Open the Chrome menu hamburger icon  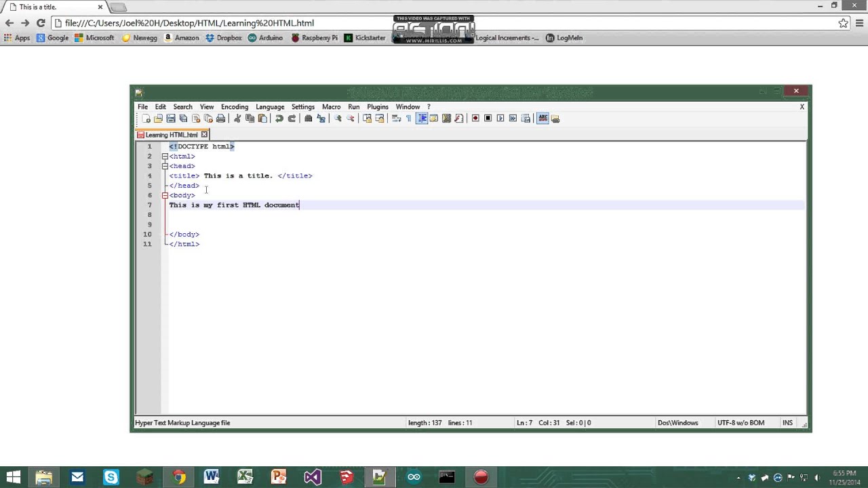click(x=858, y=23)
